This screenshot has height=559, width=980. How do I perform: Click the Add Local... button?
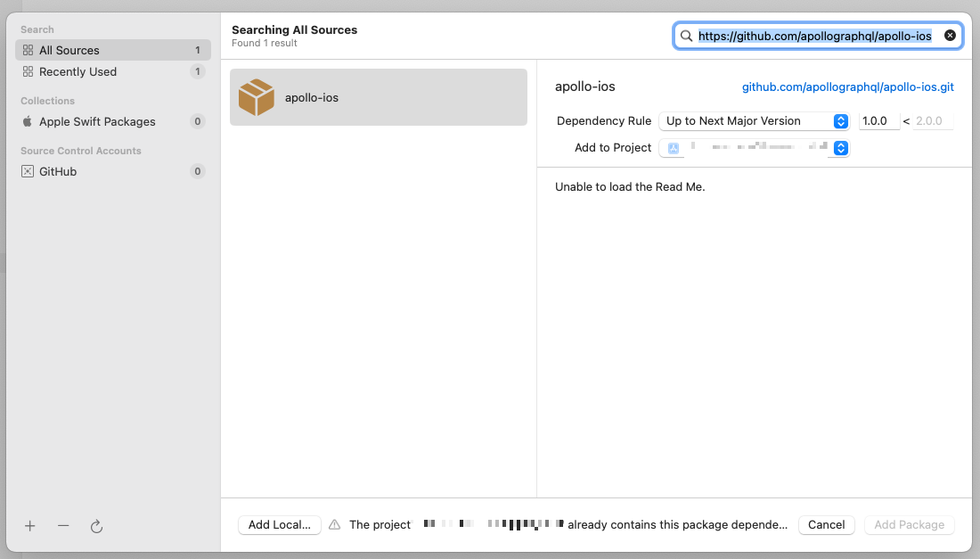click(280, 524)
